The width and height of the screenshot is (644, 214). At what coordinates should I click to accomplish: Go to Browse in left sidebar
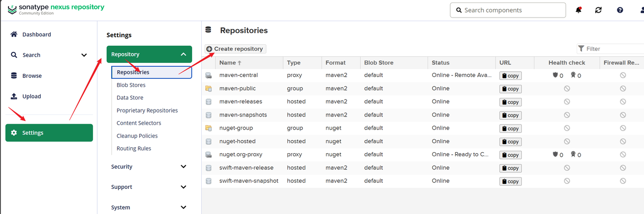coord(32,76)
